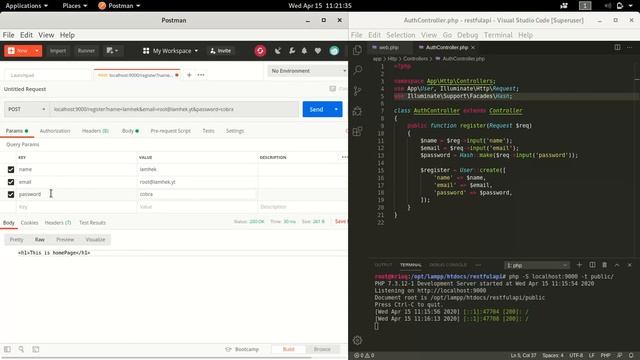Close the VS Code terminal panel
The width and height of the screenshot is (640, 360).
pyautogui.click(x=630, y=265)
